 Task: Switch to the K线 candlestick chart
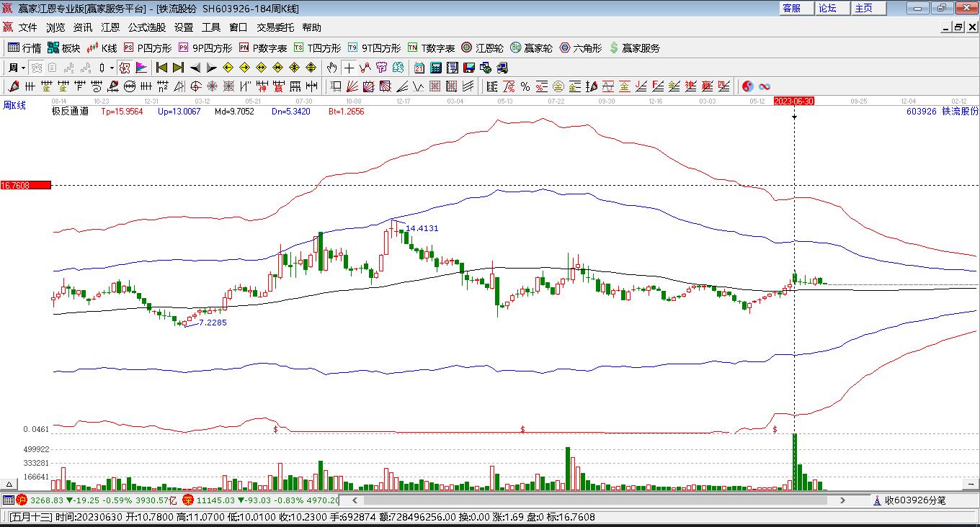click(x=102, y=48)
